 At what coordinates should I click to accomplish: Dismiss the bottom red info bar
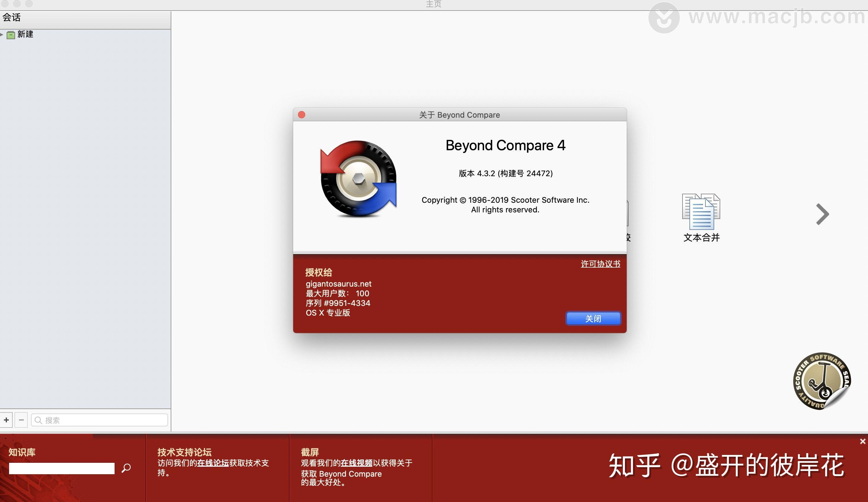click(x=863, y=441)
